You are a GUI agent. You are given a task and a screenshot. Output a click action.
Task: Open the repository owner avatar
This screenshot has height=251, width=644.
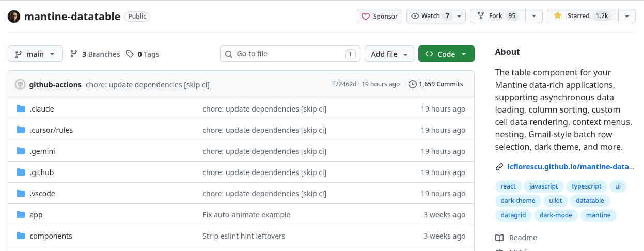14,16
